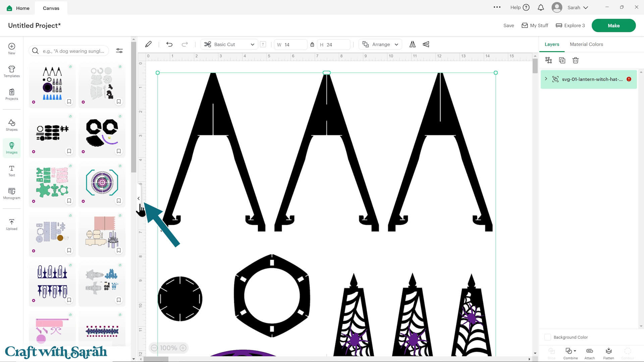Open the Arrange dropdown
The width and height of the screenshot is (644, 362).
[381, 44]
